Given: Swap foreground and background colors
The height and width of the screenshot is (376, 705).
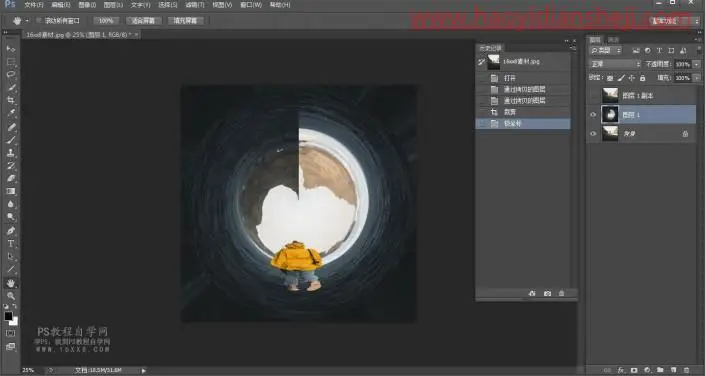Looking at the screenshot, I should pyautogui.click(x=14, y=306).
